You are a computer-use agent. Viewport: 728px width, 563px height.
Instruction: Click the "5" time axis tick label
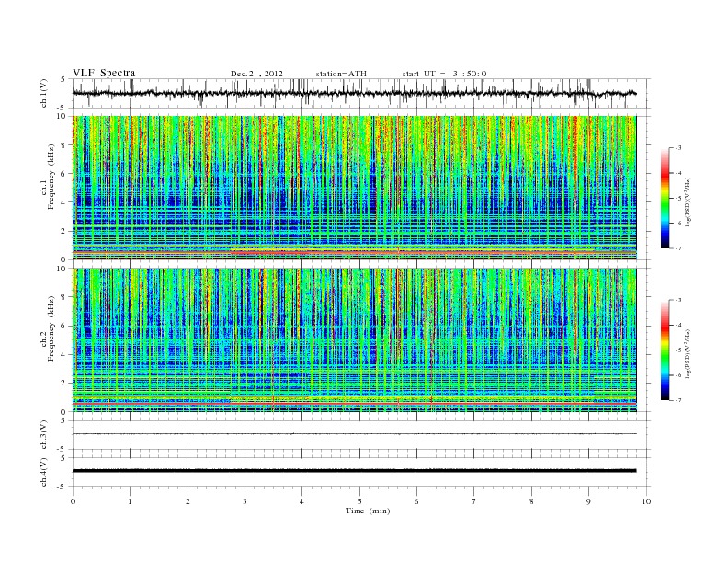[x=359, y=501]
